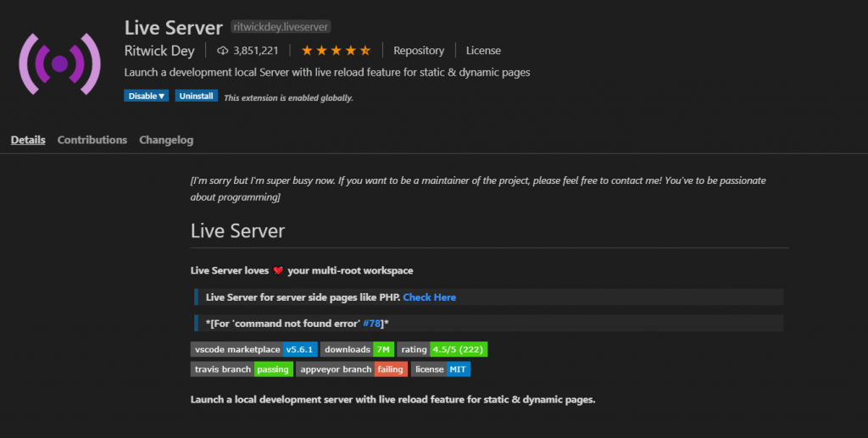Click the appveyor branch failing badge
The width and height of the screenshot is (868, 438).
click(x=352, y=369)
